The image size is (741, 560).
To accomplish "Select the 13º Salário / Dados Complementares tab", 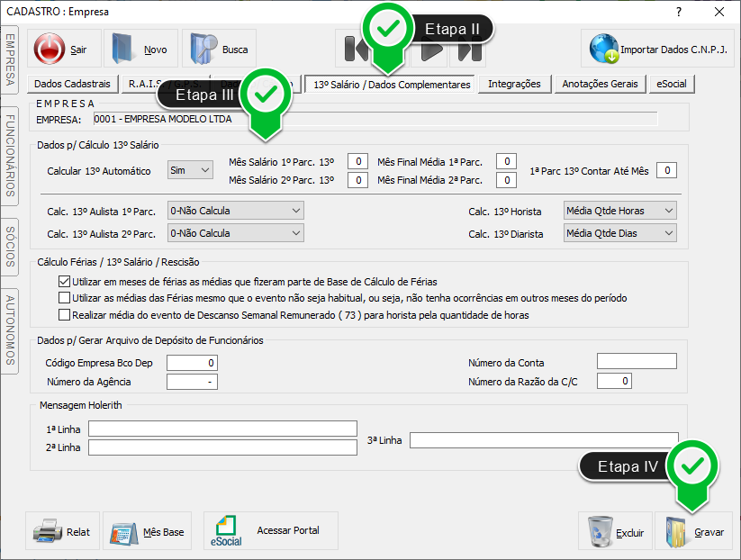I will coord(392,85).
